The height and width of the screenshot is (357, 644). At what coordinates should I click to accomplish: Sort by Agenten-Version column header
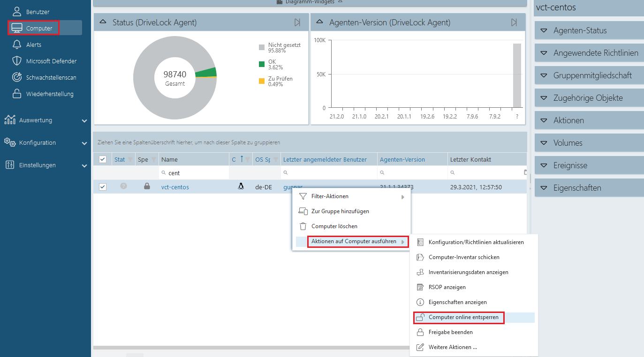402,159
